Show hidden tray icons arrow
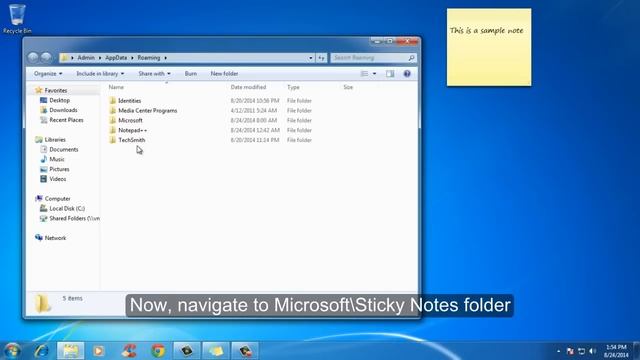The image size is (640, 360). point(558,351)
